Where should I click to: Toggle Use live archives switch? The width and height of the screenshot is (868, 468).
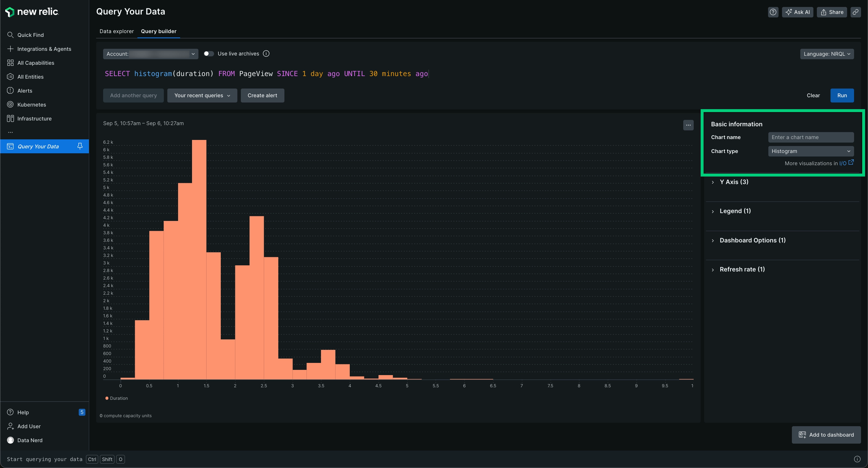point(209,54)
